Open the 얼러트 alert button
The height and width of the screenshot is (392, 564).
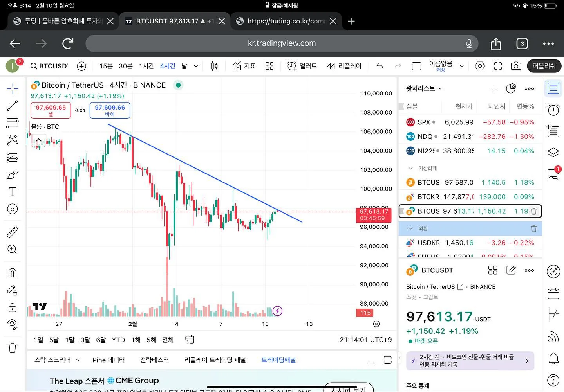[302, 66]
